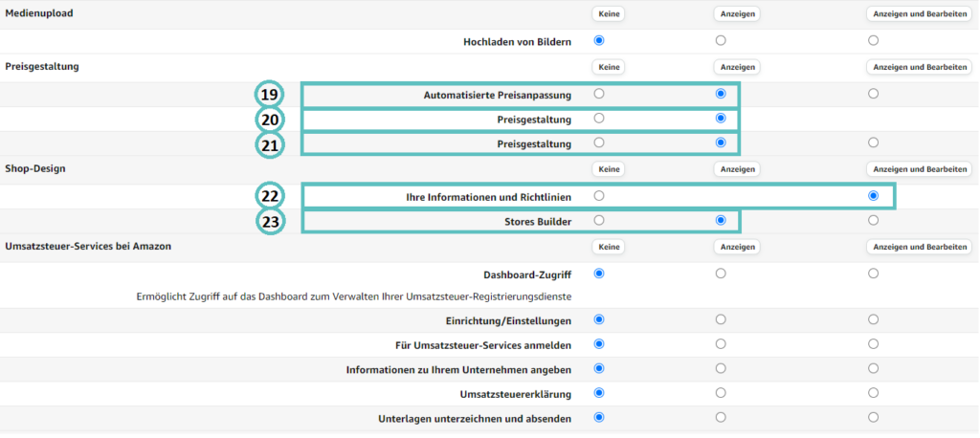Select Anzeigen radio for Umsatzsteuererklärung

coord(721,392)
